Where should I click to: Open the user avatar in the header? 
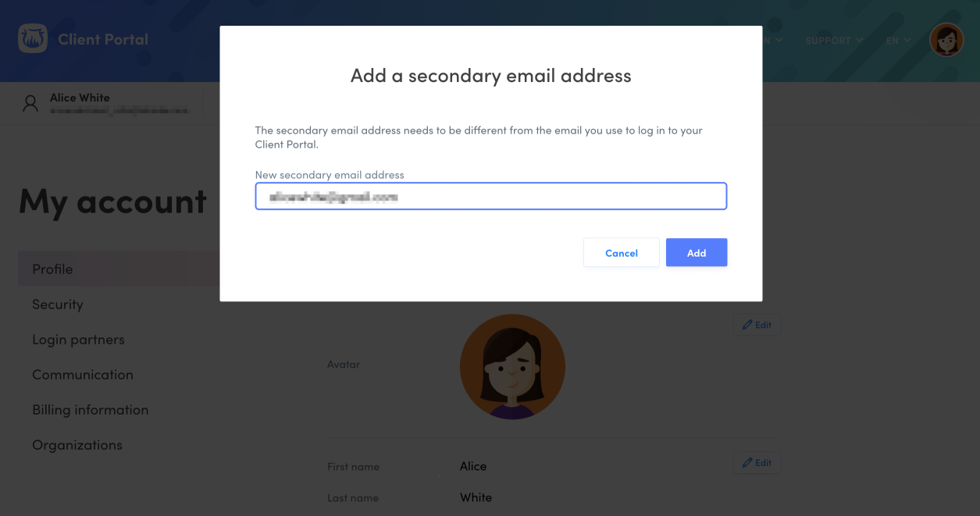point(946,40)
